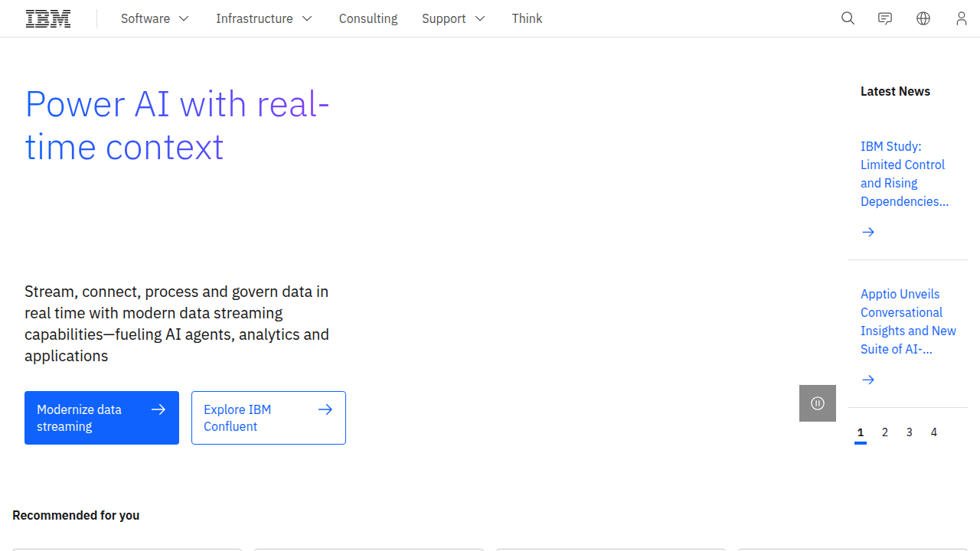Switch to news page 3

(910, 433)
